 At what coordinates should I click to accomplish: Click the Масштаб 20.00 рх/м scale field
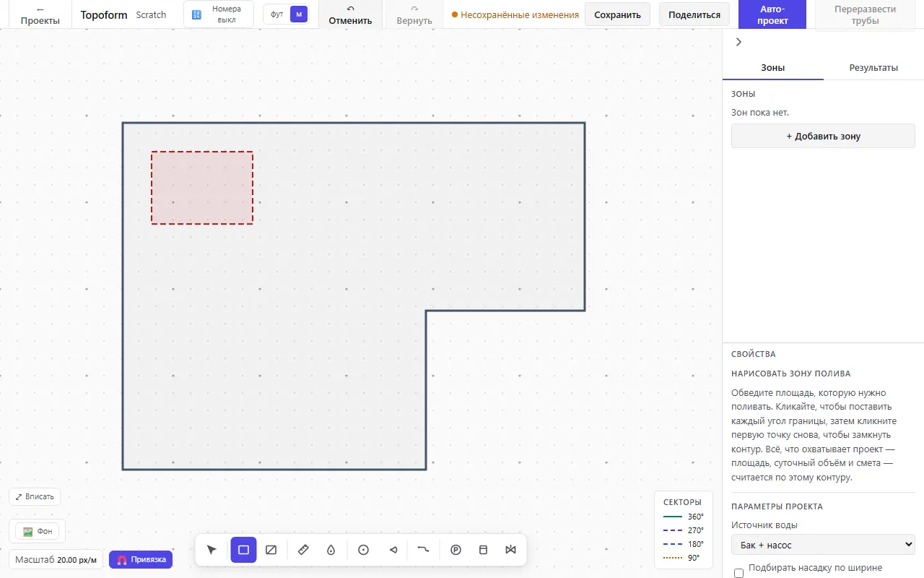tap(56, 559)
